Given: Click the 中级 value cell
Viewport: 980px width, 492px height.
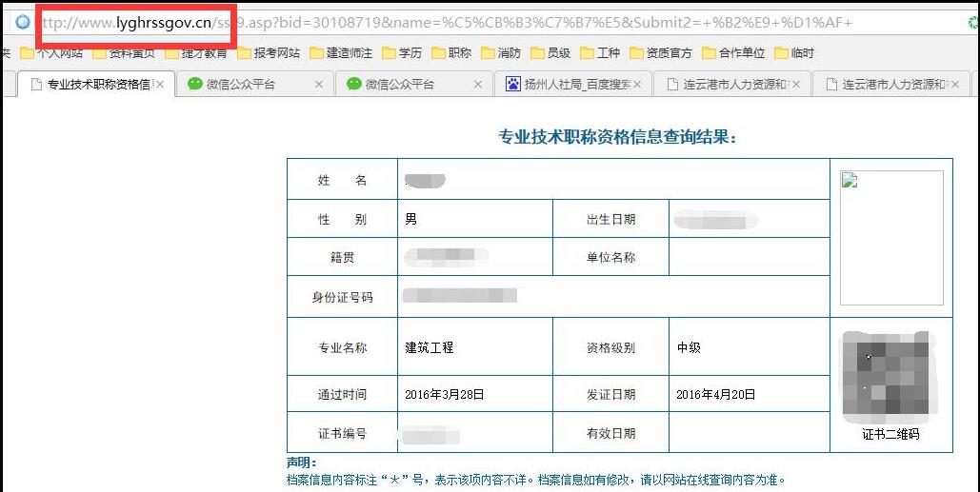Looking at the screenshot, I should [x=750, y=347].
